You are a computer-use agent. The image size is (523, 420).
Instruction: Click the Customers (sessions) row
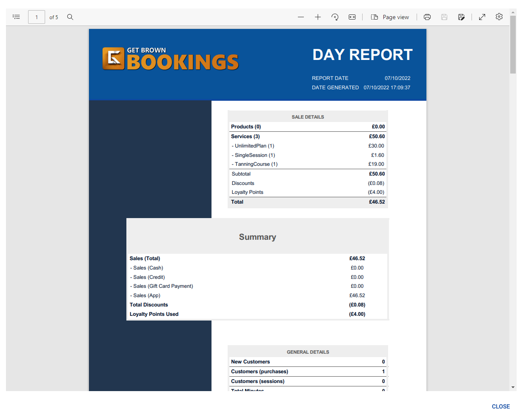coord(308,381)
